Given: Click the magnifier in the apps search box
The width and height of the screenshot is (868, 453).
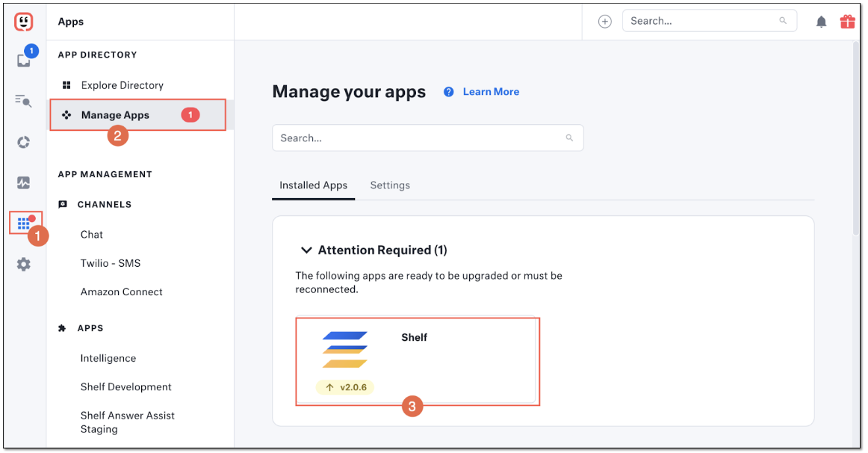Looking at the screenshot, I should [x=569, y=138].
